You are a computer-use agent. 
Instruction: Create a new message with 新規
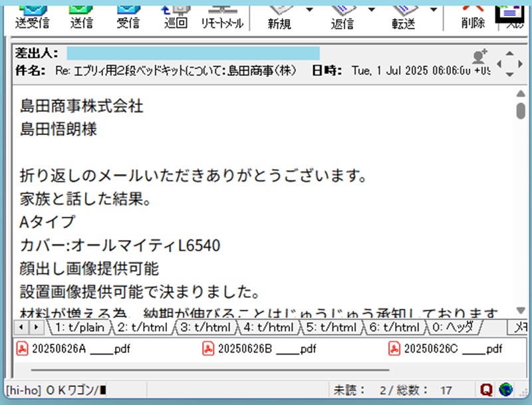[281, 15]
